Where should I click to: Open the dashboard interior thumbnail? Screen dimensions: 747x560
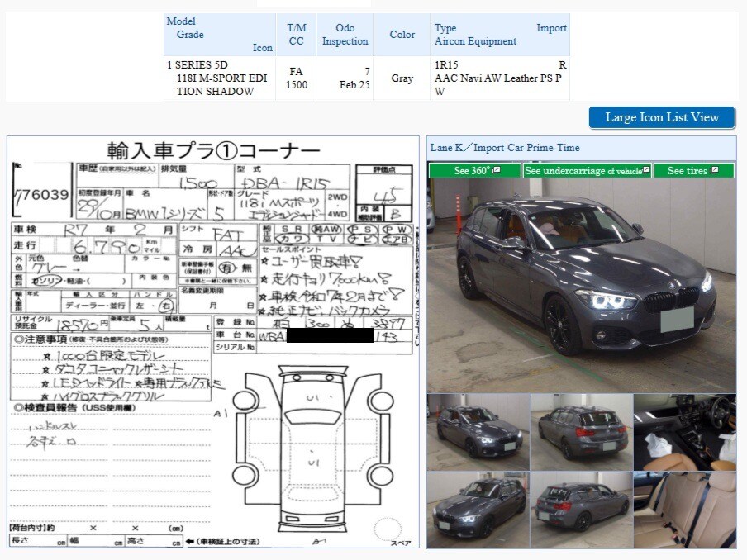tap(684, 432)
